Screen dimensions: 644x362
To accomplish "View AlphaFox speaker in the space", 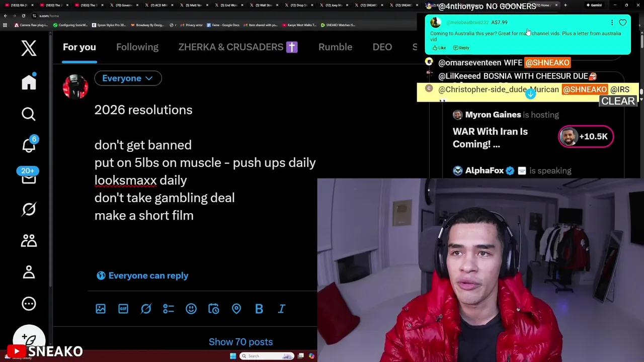I will (512, 171).
